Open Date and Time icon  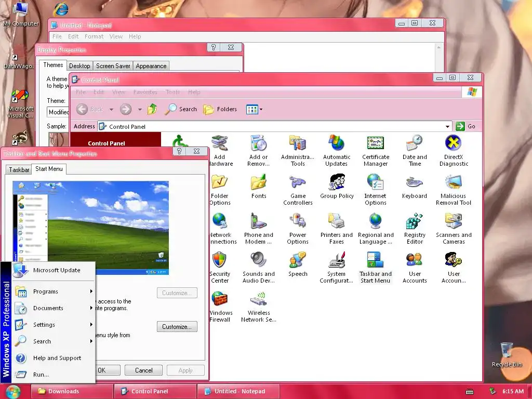pos(415,151)
